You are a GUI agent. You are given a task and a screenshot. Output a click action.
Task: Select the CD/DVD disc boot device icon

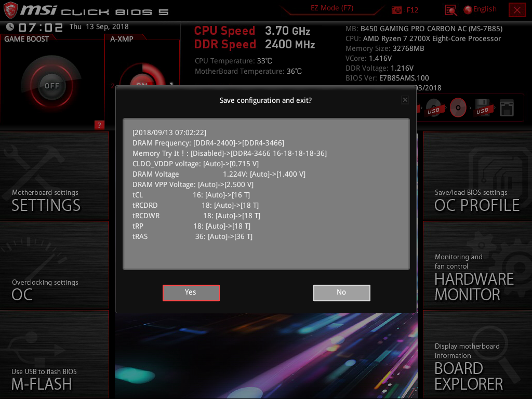click(x=458, y=108)
